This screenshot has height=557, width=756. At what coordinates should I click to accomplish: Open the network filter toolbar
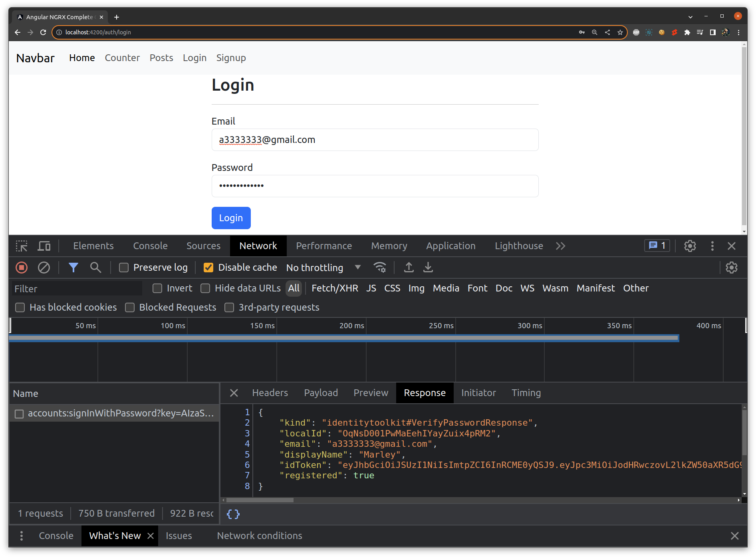73,268
